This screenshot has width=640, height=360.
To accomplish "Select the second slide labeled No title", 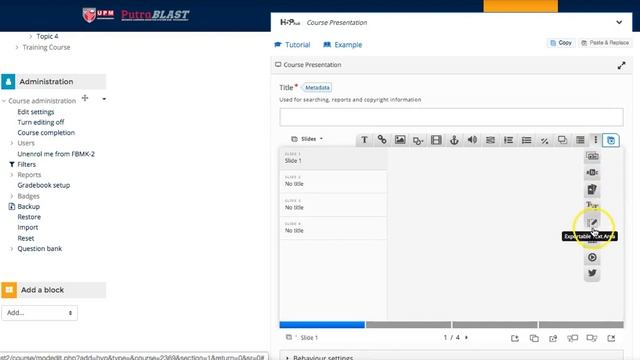I will pos(333,182).
